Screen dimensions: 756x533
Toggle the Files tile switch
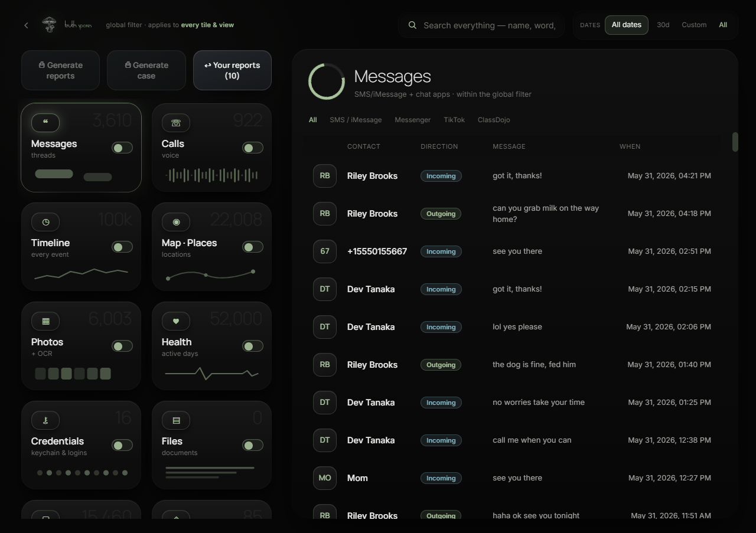click(x=253, y=445)
